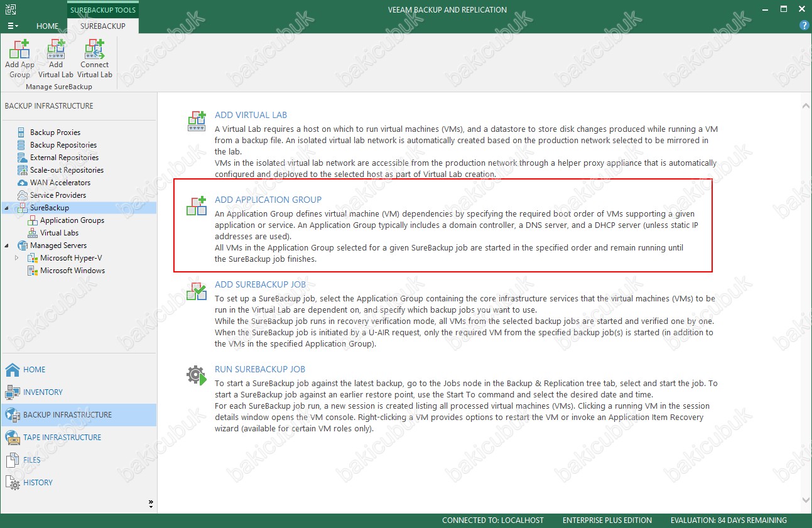Select Microsoft Windows tree node
The height and width of the screenshot is (528, 812).
pyautogui.click(x=73, y=271)
